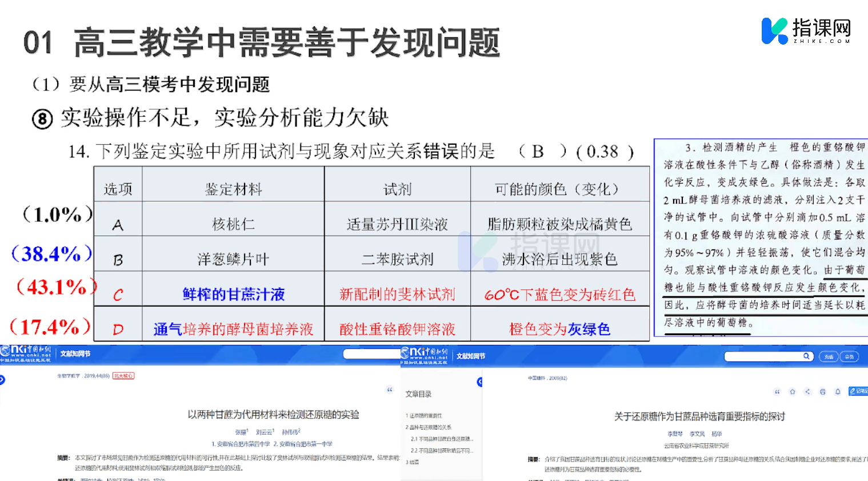Click author link 李文凤

point(697,434)
